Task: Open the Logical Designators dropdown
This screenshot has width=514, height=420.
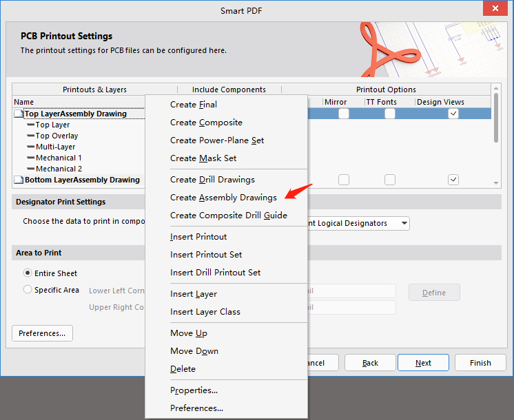Action: click(404, 223)
